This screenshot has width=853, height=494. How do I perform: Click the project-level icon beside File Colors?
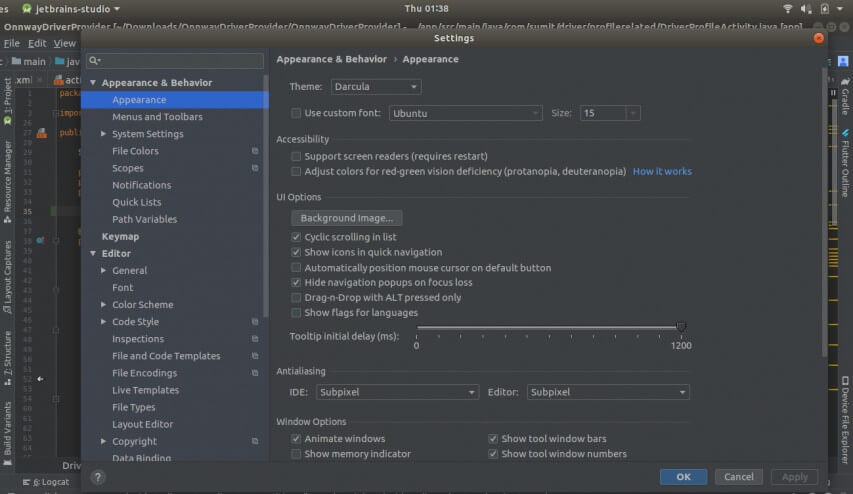pos(255,151)
